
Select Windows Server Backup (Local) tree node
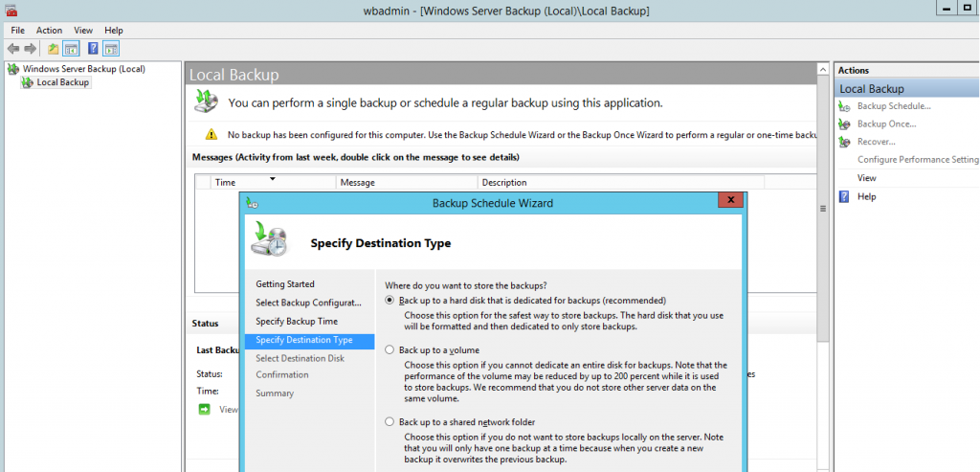click(x=84, y=69)
